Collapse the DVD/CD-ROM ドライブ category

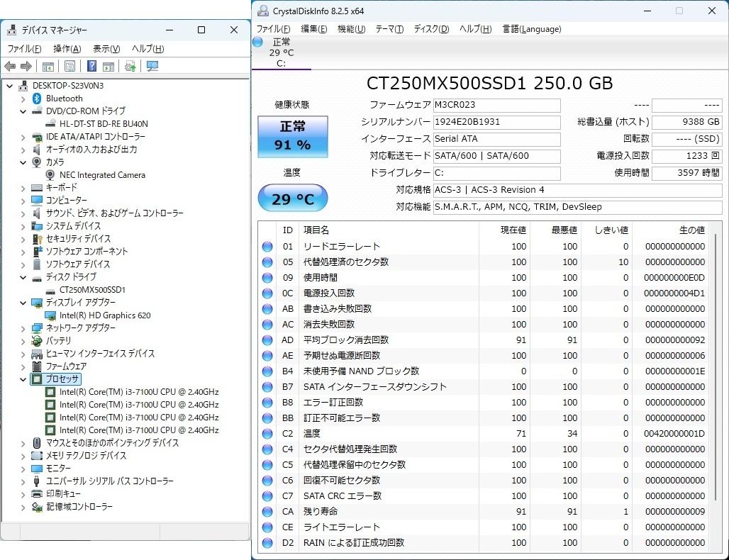click(23, 111)
